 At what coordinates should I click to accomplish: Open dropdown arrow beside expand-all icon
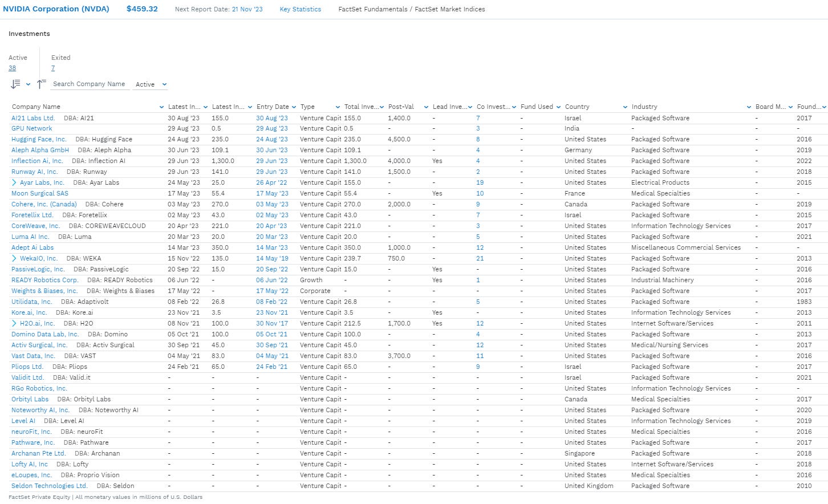tap(28, 84)
